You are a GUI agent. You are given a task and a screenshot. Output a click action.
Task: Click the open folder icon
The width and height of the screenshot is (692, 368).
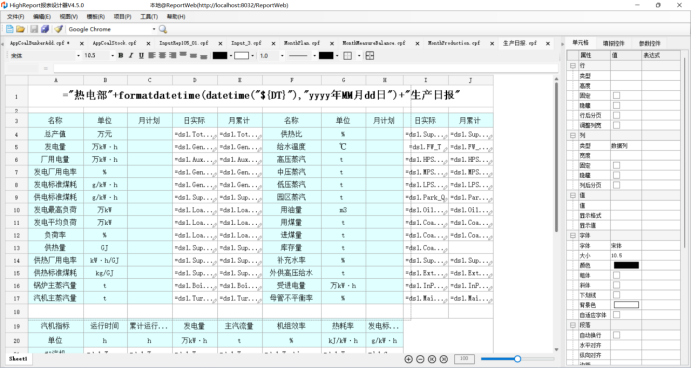click(20, 29)
